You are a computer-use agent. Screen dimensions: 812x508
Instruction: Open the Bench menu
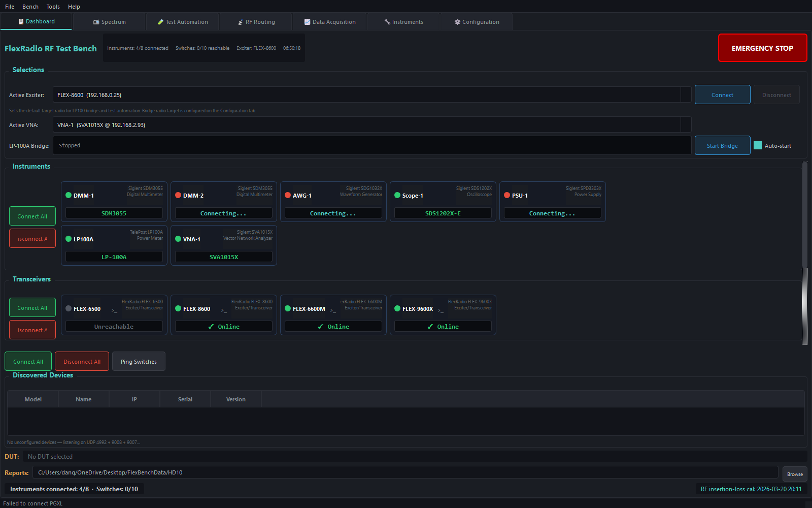click(30, 7)
